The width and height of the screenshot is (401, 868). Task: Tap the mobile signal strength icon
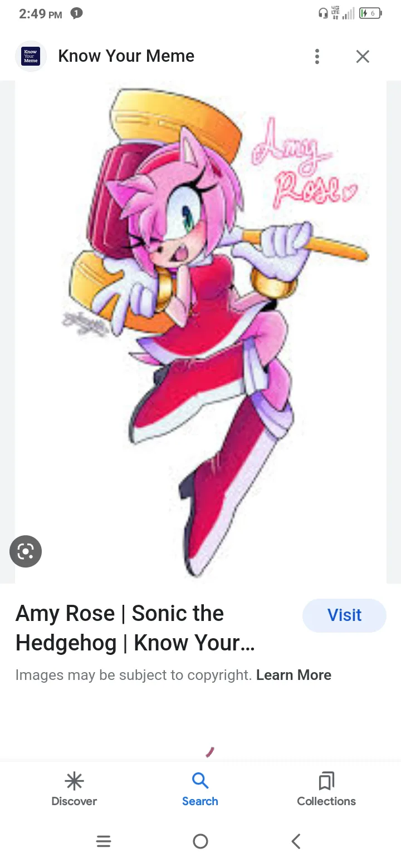pos(349,14)
